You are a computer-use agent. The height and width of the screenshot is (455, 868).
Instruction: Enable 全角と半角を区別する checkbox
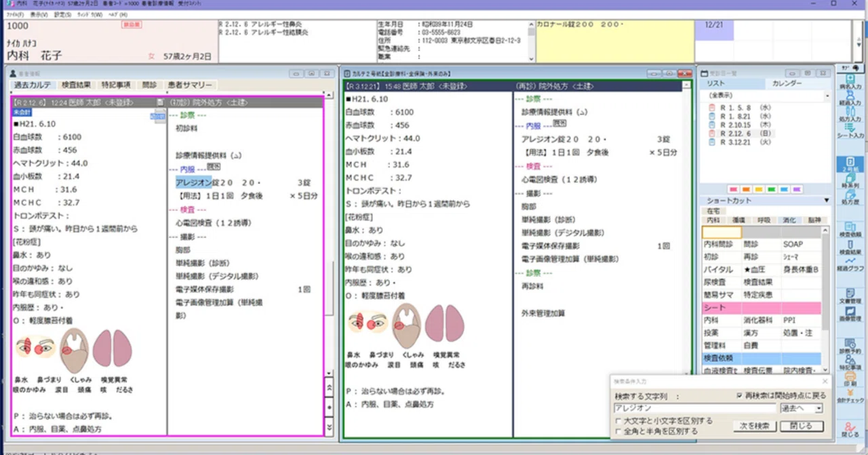click(618, 431)
